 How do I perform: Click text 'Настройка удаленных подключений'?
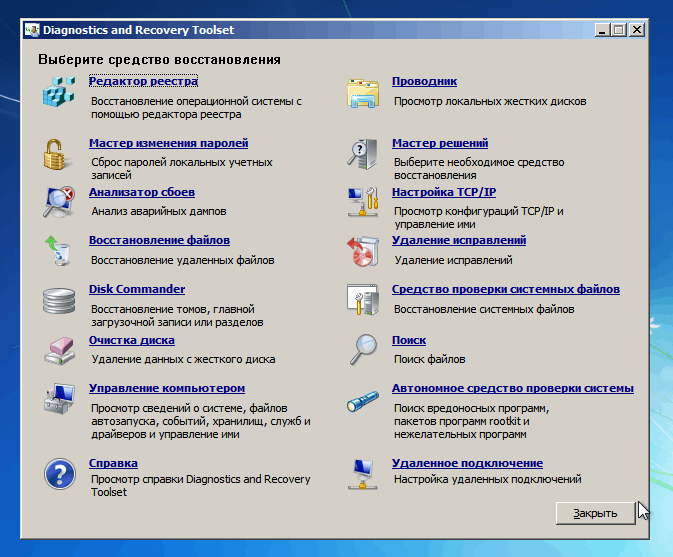(488, 479)
